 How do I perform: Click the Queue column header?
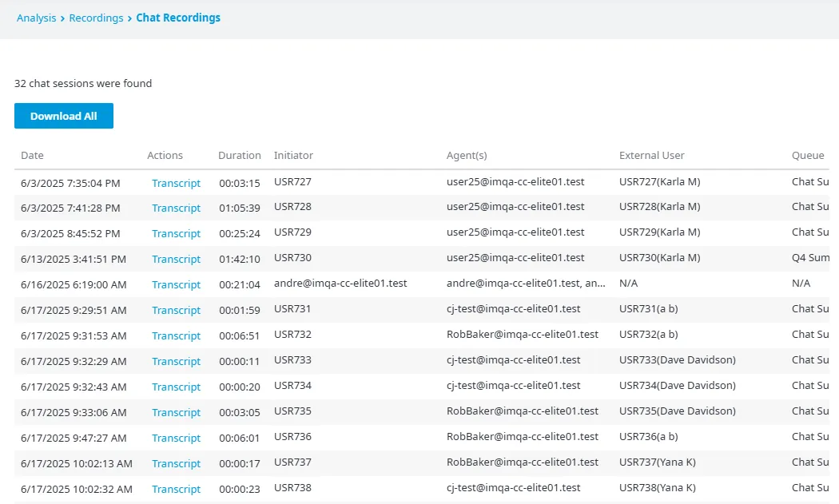click(808, 155)
